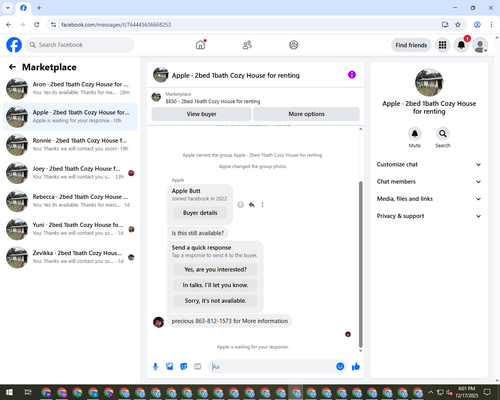Screen dimensions: 500x400
Task: Bookmark this page with the star icon
Action: [x=458, y=25]
